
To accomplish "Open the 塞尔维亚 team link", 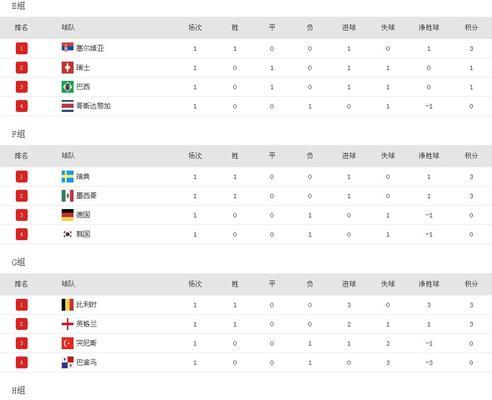I will click(x=90, y=48).
